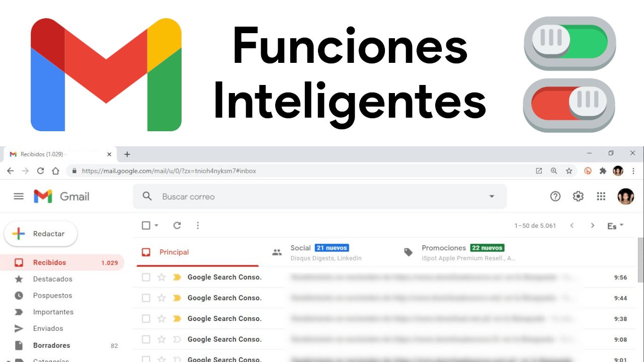Mark the 9:44 email as important

177,298
